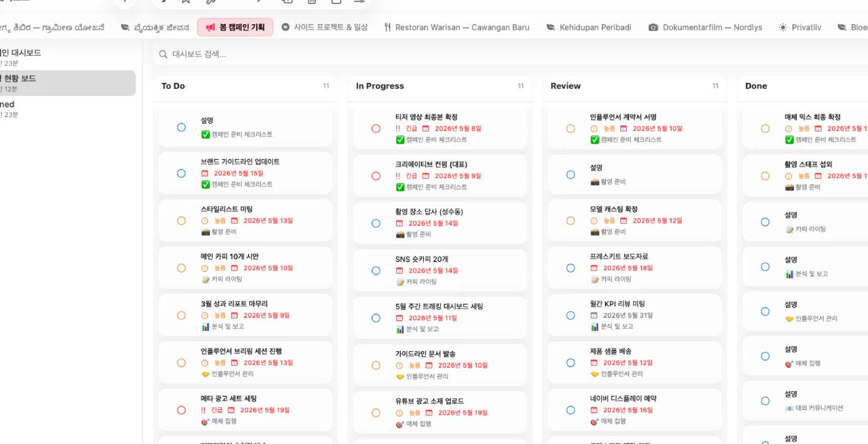This screenshot has height=444, width=868.
Task: Toggle completion circle for 프레스키트 보도자료
Action: click(x=570, y=268)
